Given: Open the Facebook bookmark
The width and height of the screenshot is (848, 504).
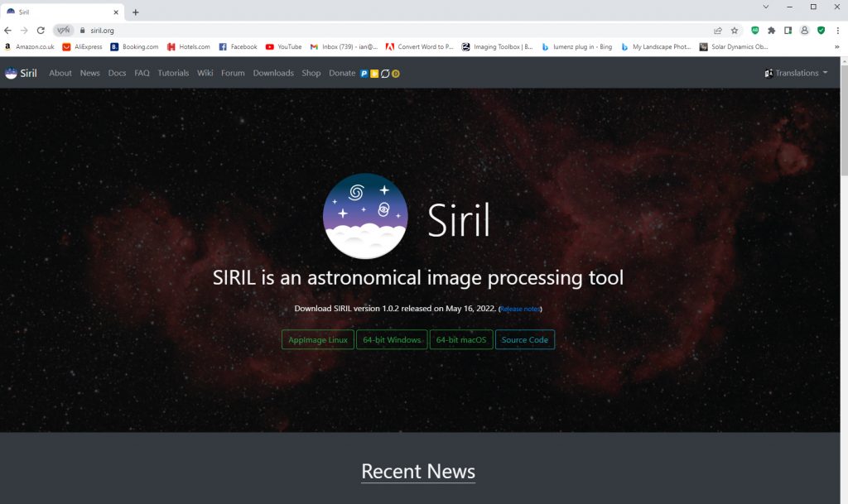Looking at the screenshot, I should click(x=238, y=47).
